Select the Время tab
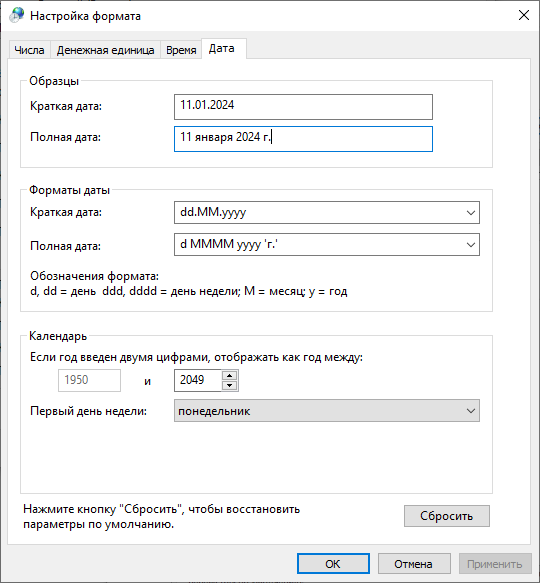540x583 pixels. coord(181,50)
